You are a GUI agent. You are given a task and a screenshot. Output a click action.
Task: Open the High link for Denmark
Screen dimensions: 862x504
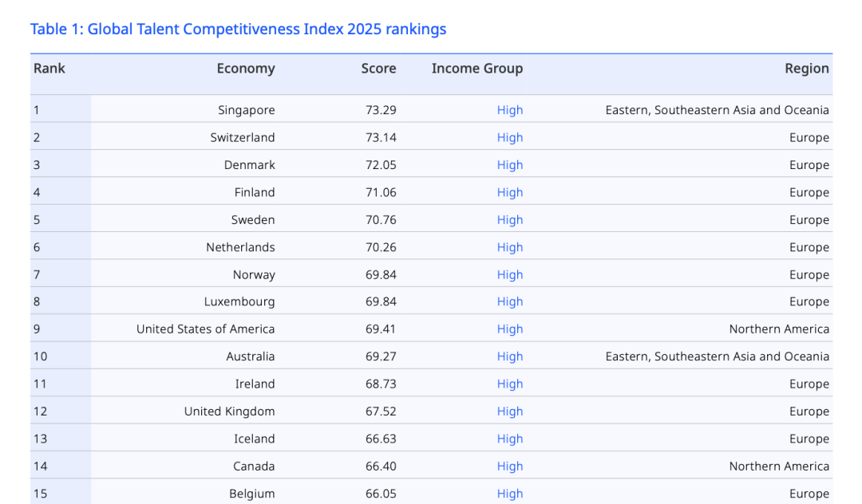pos(509,164)
